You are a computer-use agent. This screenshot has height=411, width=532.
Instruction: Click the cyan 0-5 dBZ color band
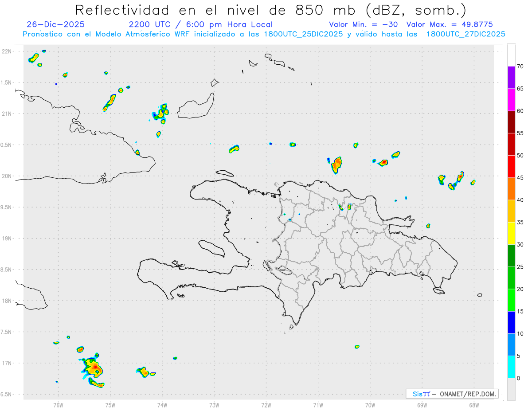coord(511,367)
